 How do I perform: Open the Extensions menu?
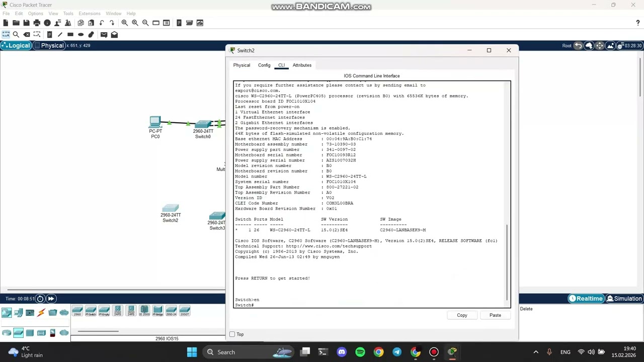tap(90, 14)
